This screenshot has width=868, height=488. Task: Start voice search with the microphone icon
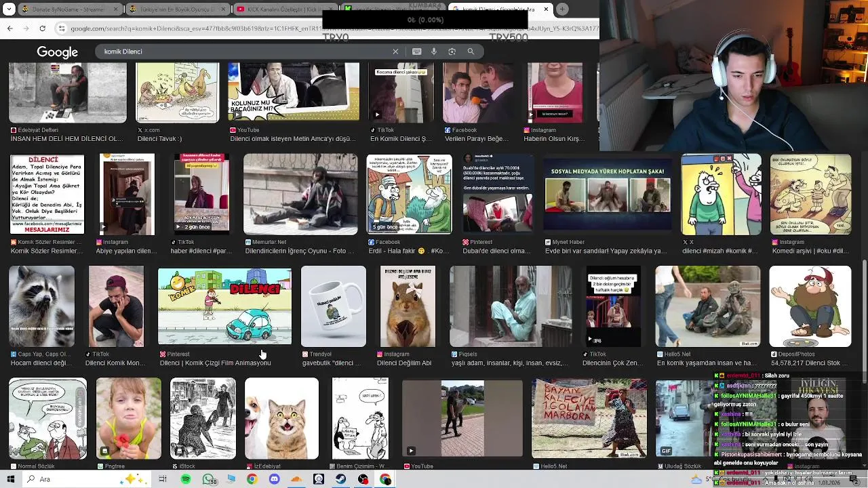(434, 52)
